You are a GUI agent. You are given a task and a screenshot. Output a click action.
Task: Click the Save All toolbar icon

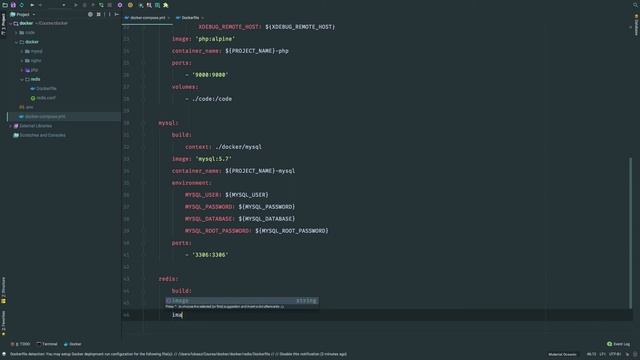click(13, 5)
